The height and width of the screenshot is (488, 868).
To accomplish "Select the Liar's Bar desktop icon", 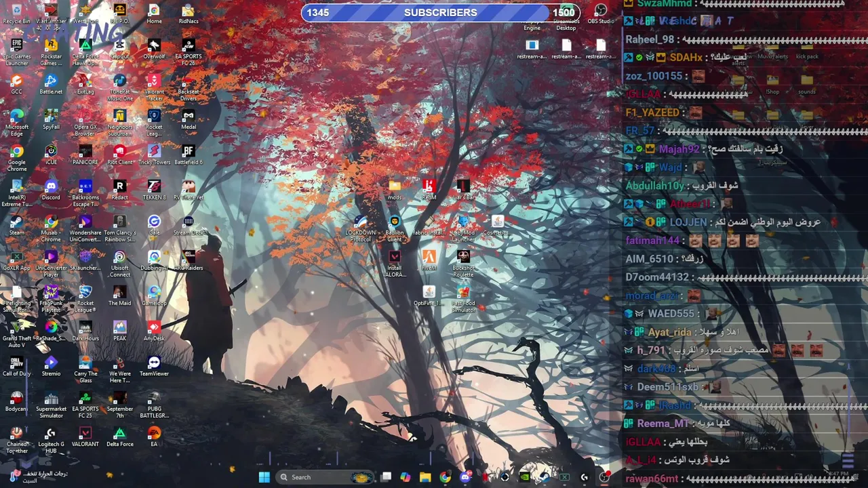I will tap(463, 190).
